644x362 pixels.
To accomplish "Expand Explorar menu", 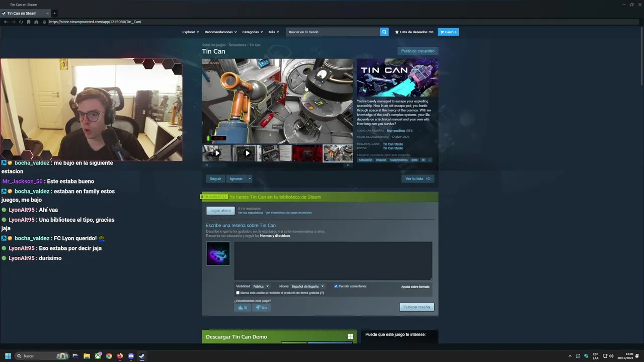I will click(x=191, y=32).
